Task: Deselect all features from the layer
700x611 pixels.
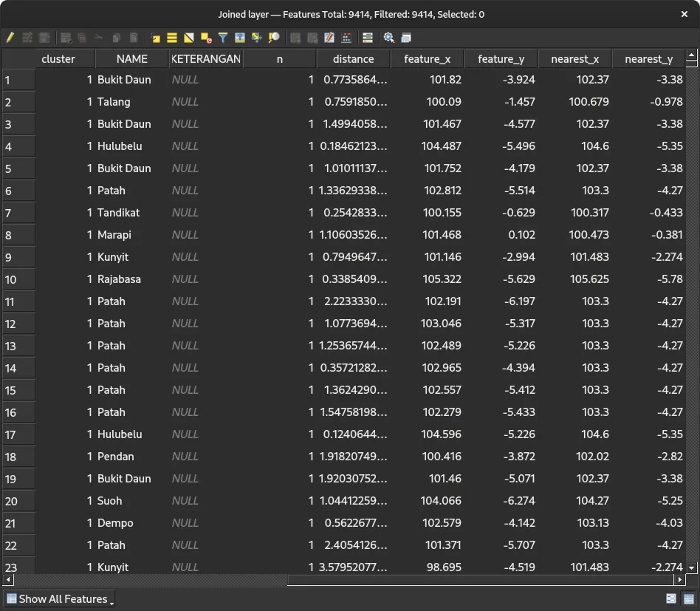Action: 205,38
